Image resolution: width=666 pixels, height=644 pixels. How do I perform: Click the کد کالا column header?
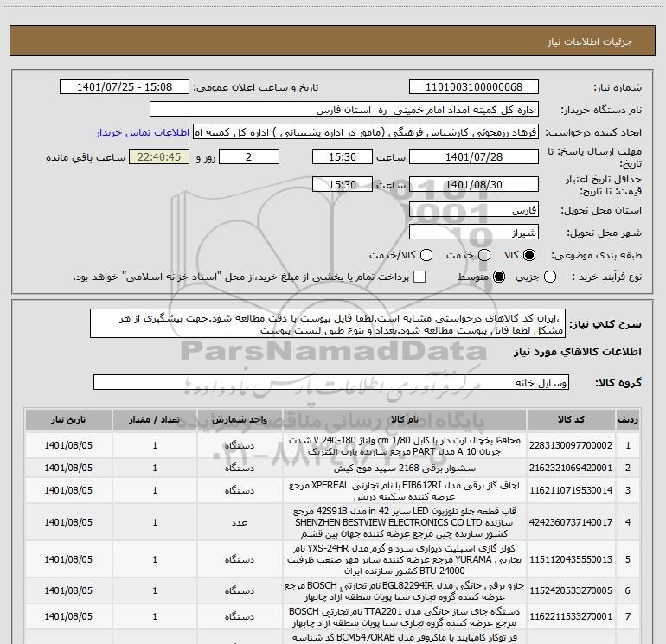571,420
